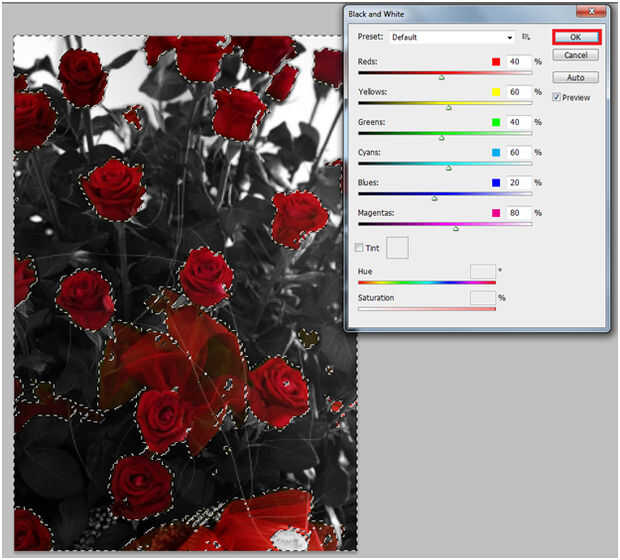Viewport: 620px width, 560px height.
Task: Click the Cancel button
Action: click(x=575, y=55)
